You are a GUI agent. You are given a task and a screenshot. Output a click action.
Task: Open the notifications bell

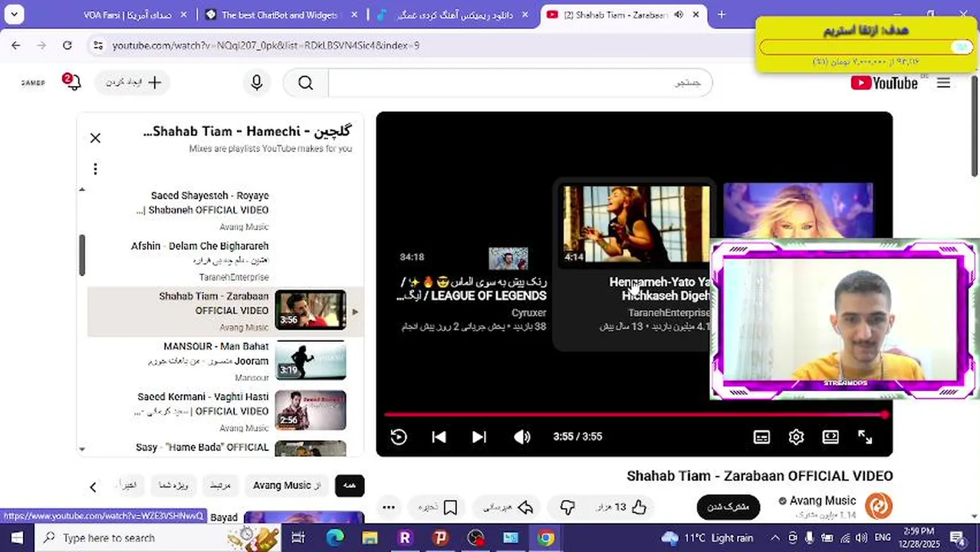coord(72,82)
